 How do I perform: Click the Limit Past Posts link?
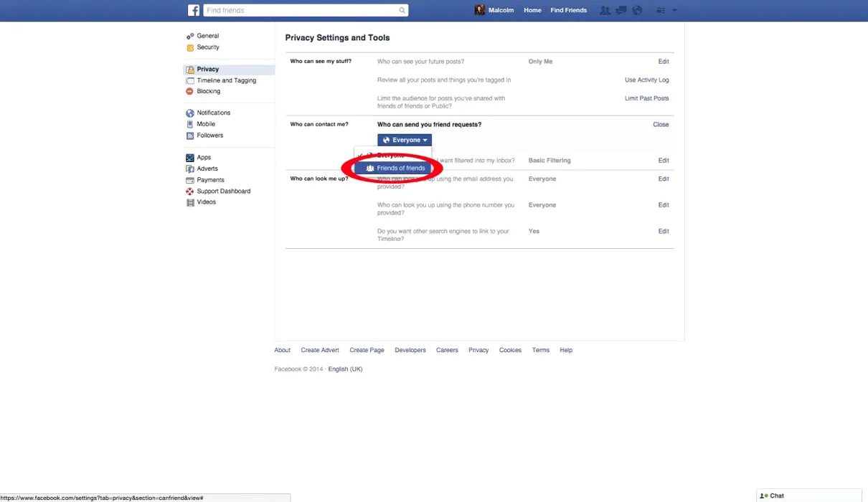646,98
